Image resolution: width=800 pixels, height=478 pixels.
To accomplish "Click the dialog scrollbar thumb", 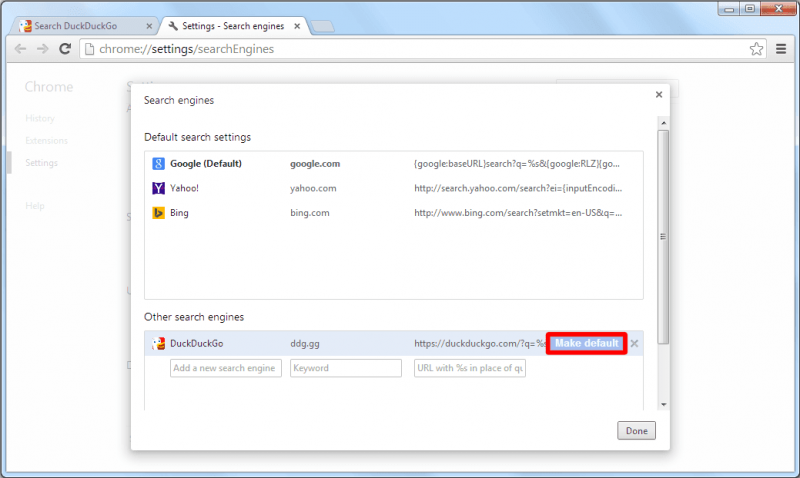I will [x=663, y=237].
